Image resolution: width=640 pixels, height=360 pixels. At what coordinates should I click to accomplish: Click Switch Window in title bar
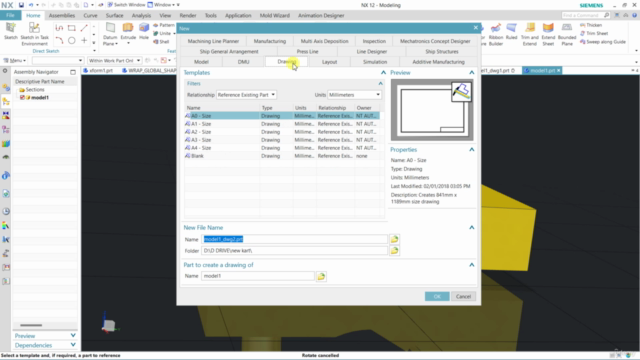pyautogui.click(x=126, y=5)
